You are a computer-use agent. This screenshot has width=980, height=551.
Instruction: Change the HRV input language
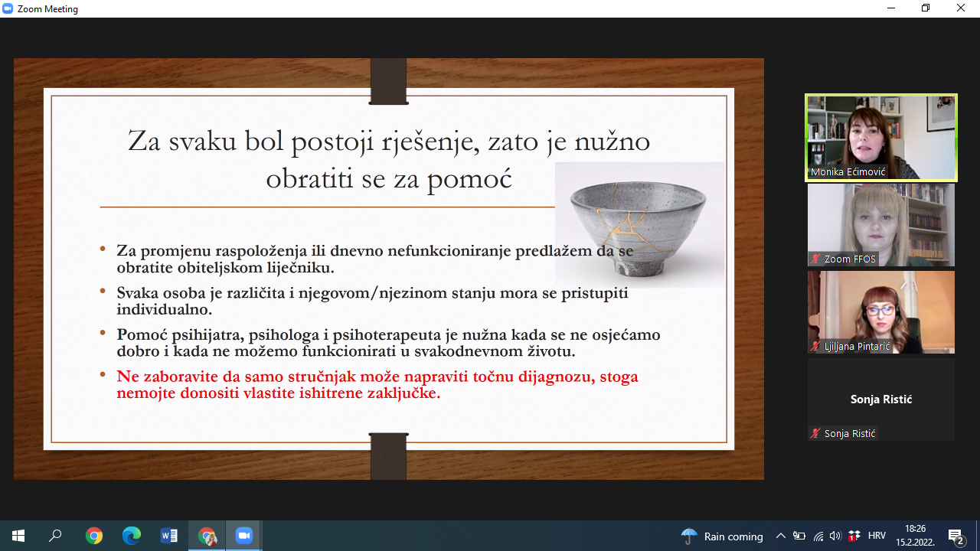[877, 536]
